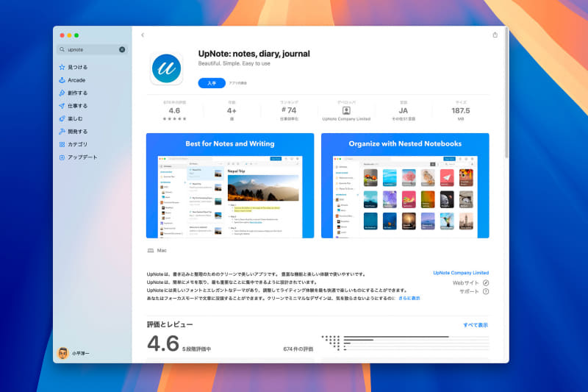Click the joystick icon beside Arcade
The height and width of the screenshot is (392, 588).
coord(62,80)
